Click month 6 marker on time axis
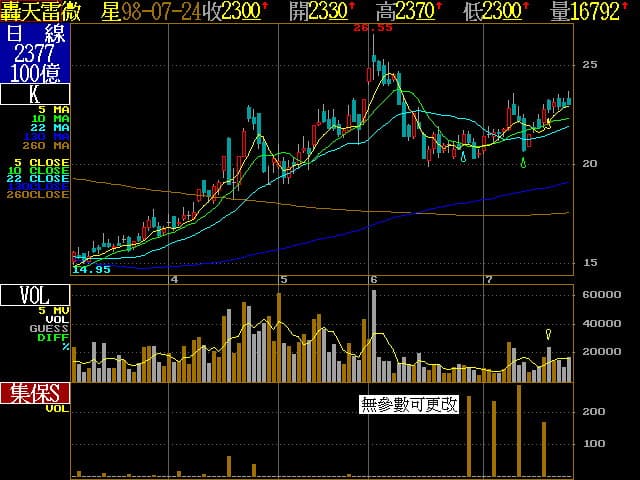 tap(373, 279)
